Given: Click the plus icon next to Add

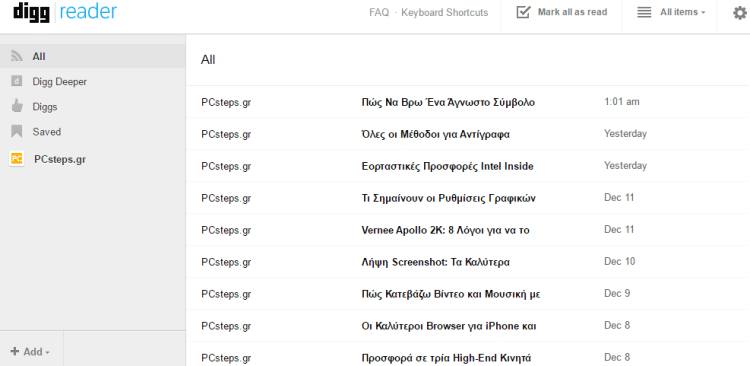Looking at the screenshot, I should [15, 352].
